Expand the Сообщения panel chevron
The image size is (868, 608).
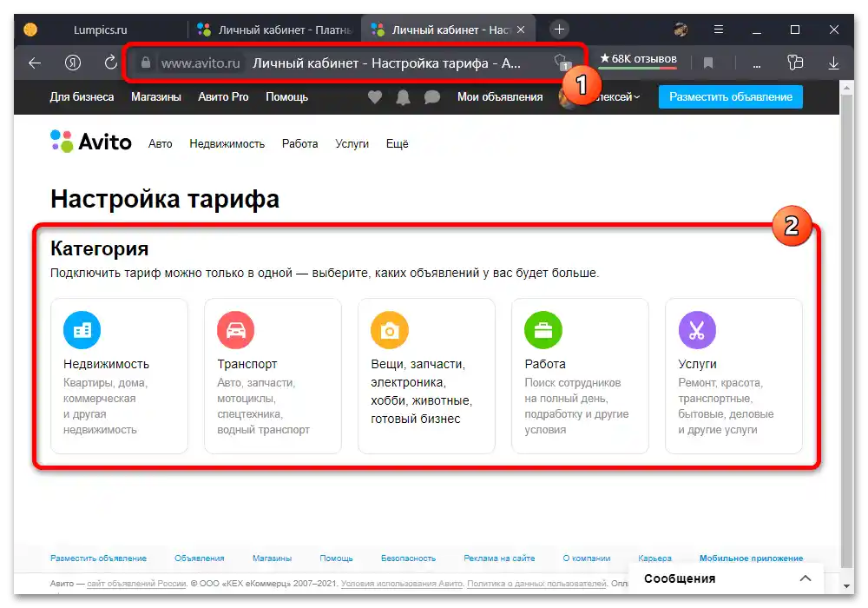point(806,578)
